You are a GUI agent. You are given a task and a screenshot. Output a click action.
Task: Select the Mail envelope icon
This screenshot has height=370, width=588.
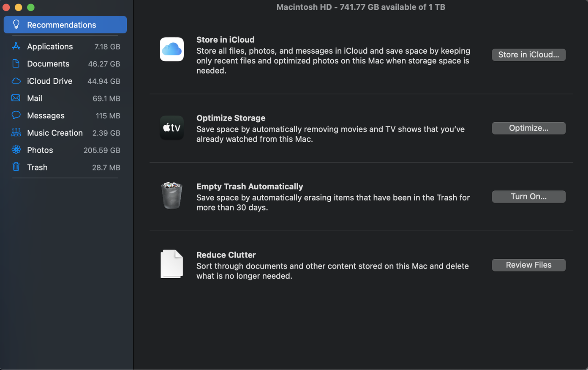click(x=16, y=98)
